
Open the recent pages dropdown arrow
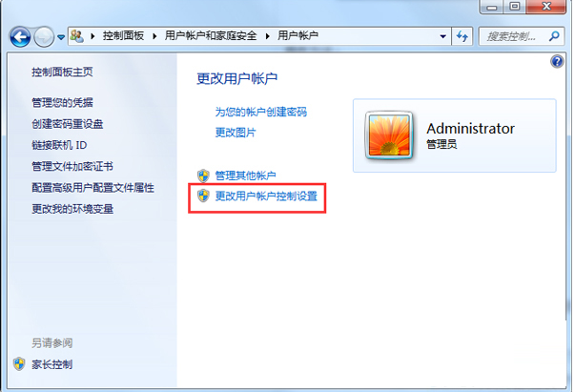[x=61, y=37]
